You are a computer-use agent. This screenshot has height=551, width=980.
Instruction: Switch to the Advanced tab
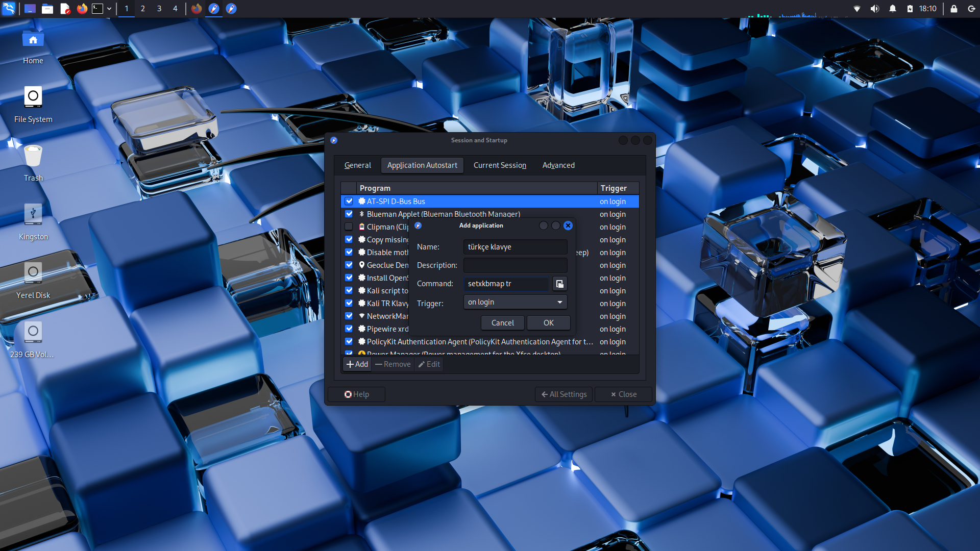click(558, 165)
